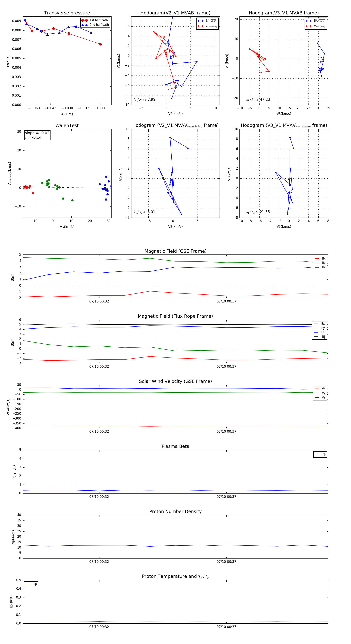Click the 'Solar Wind Velocity (GSE Frame)' title
351x644 pixels.
175,381
